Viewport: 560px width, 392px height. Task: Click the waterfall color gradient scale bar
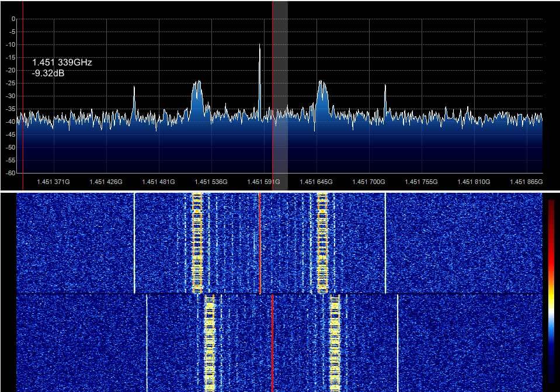tap(551, 292)
